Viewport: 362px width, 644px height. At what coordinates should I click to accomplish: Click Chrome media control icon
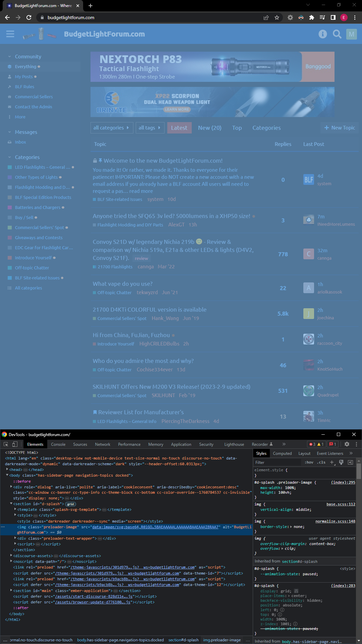tap(322, 17)
